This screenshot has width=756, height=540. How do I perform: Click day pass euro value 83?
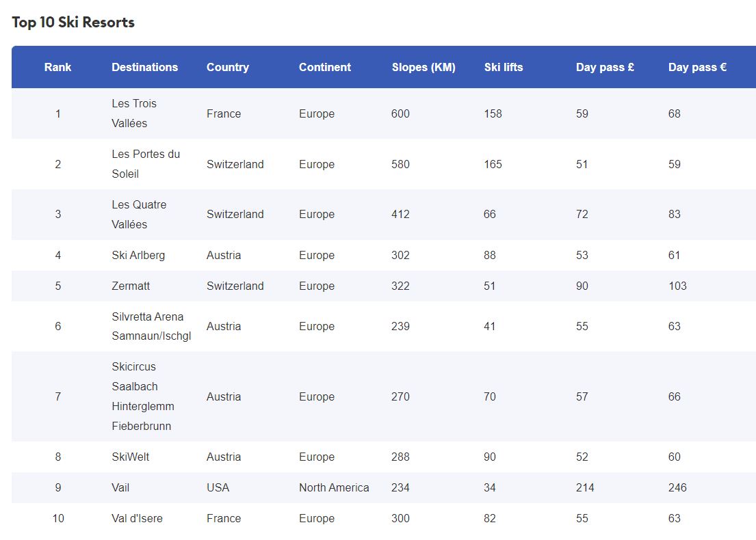click(x=675, y=214)
